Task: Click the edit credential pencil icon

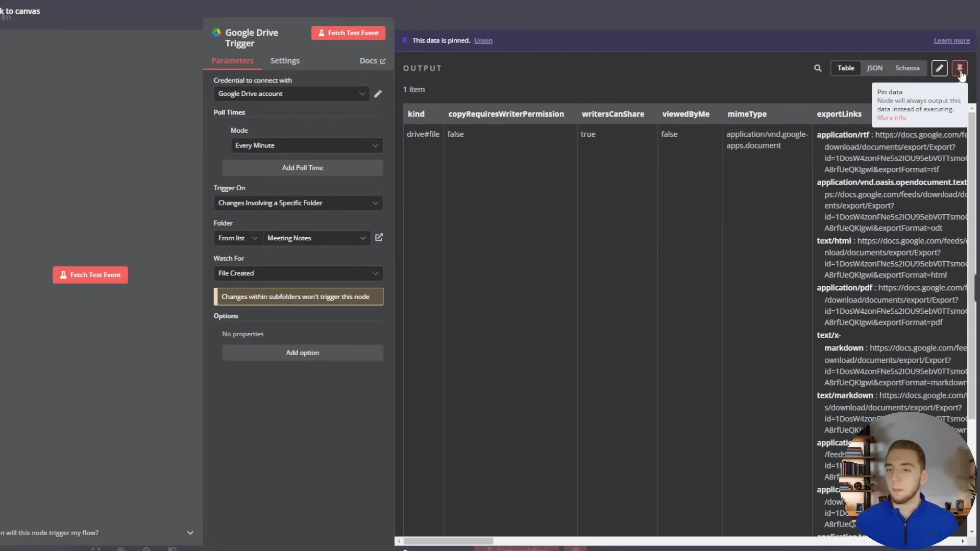Action: pyautogui.click(x=378, y=94)
